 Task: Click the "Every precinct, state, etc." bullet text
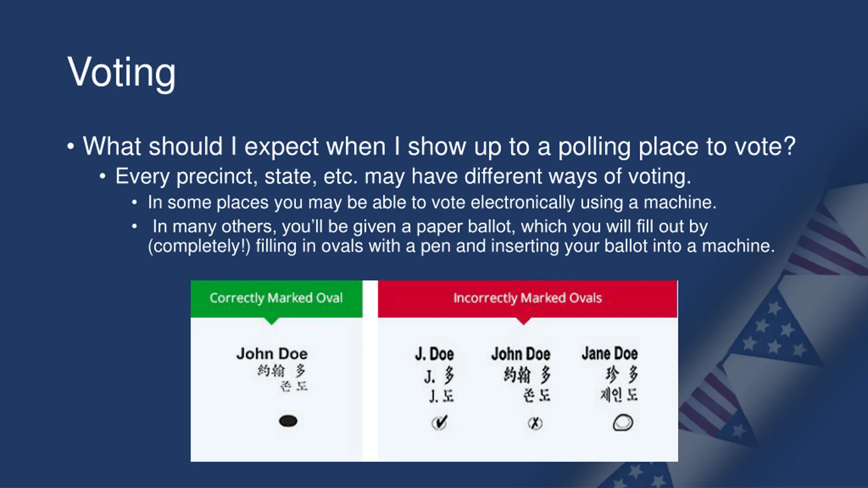403,176
